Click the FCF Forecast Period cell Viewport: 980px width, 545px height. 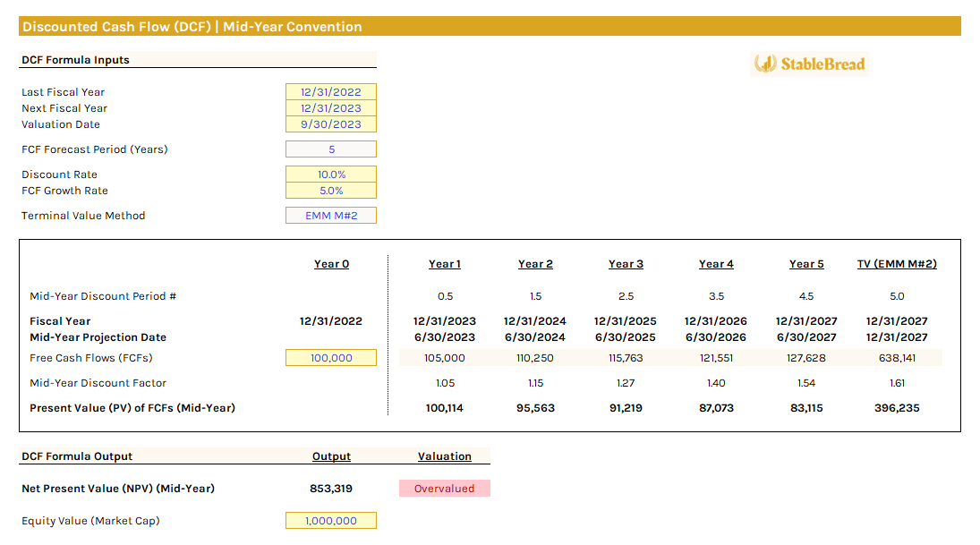(331, 149)
